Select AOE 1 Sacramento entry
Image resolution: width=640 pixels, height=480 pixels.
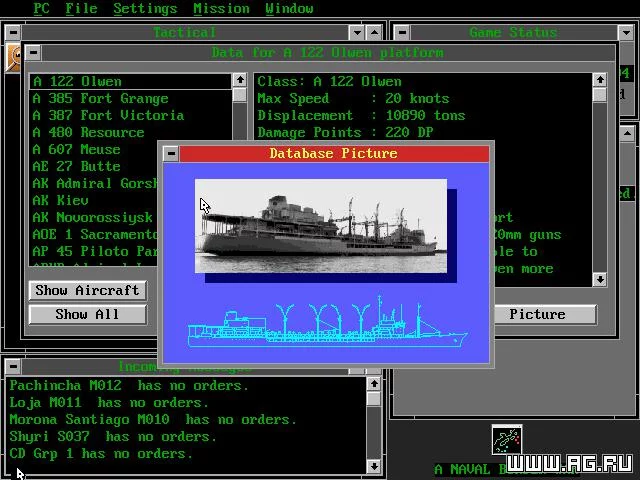[x=94, y=235]
